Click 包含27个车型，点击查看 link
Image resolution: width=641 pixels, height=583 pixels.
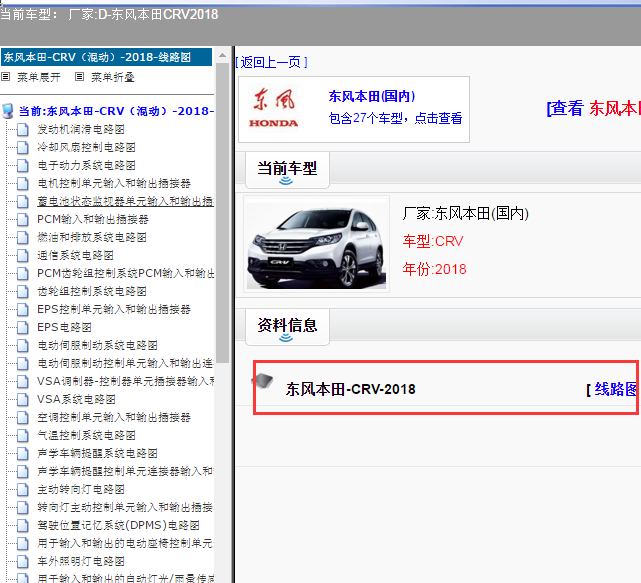coord(395,118)
